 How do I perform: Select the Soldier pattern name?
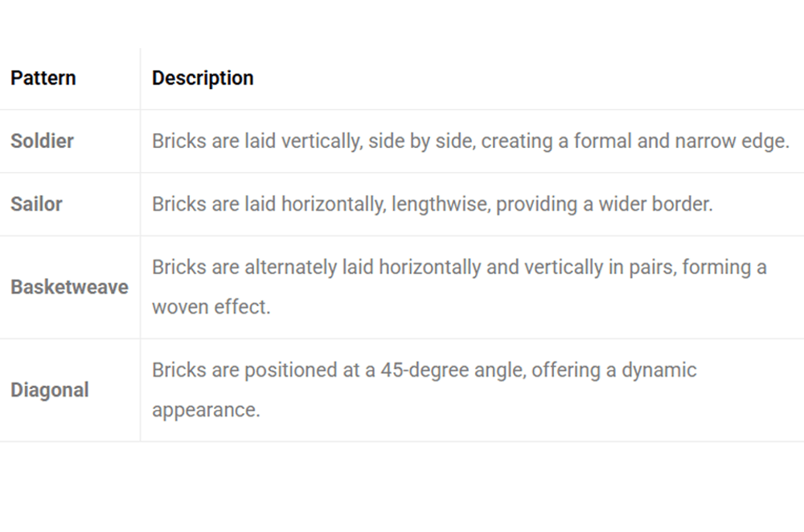point(42,141)
